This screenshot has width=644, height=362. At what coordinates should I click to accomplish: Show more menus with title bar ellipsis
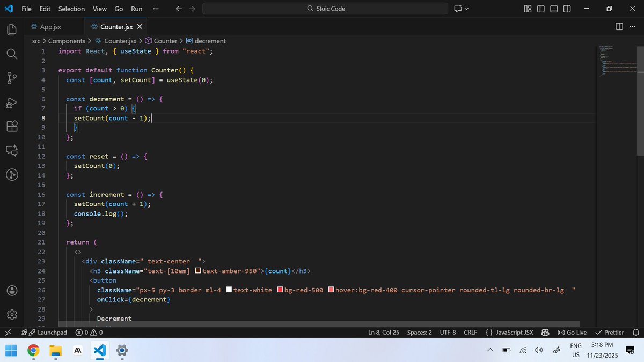[156, 9]
